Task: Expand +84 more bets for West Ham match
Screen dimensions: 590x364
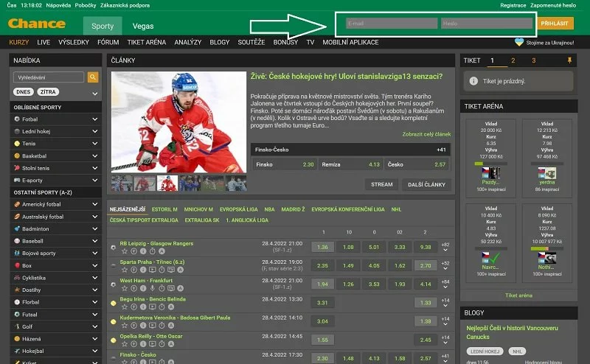Action: click(x=445, y=284)
